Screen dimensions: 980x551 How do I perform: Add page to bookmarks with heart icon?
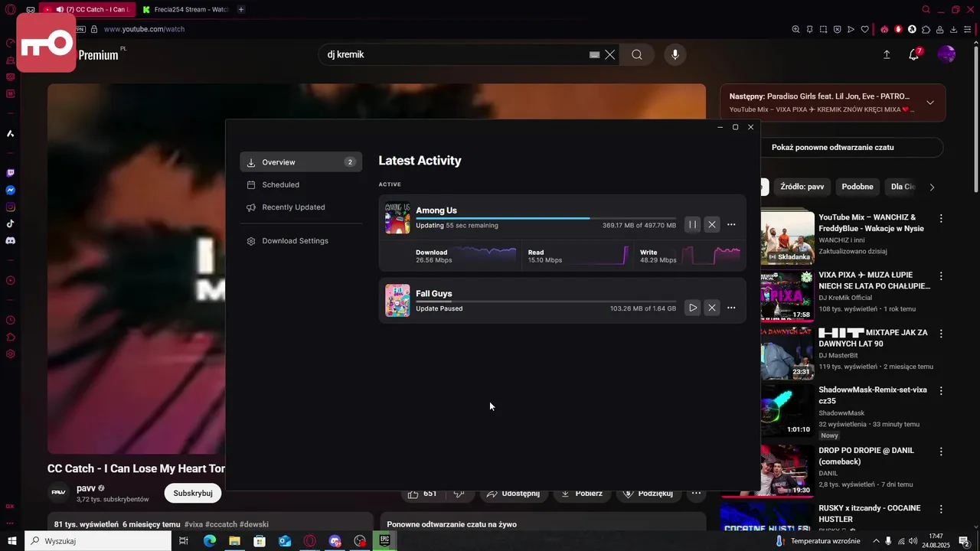click(x=864, y=29)
